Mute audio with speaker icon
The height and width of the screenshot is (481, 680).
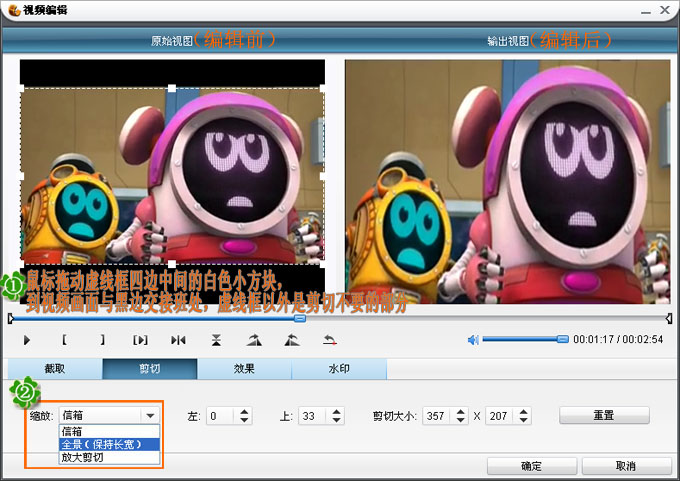473,340
